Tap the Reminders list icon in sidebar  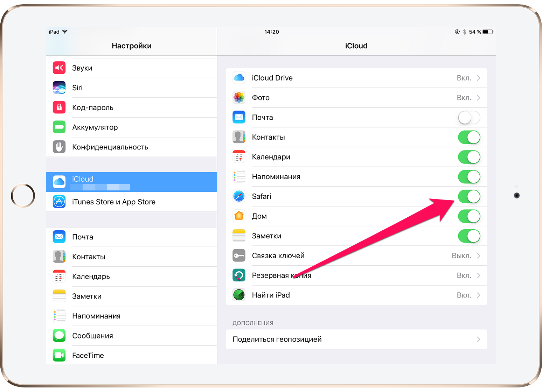pos(59,316)
